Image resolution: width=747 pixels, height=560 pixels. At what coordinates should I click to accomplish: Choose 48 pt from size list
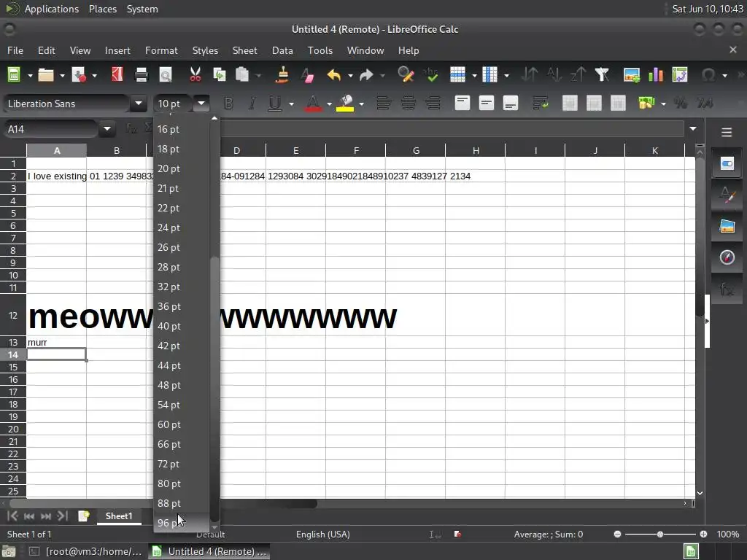182,385
